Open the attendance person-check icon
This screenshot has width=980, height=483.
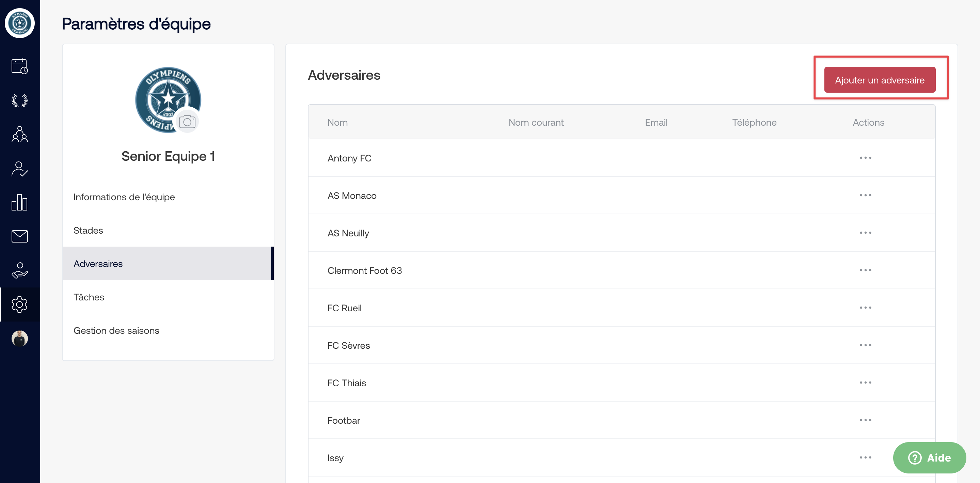(x=20, y=169)
